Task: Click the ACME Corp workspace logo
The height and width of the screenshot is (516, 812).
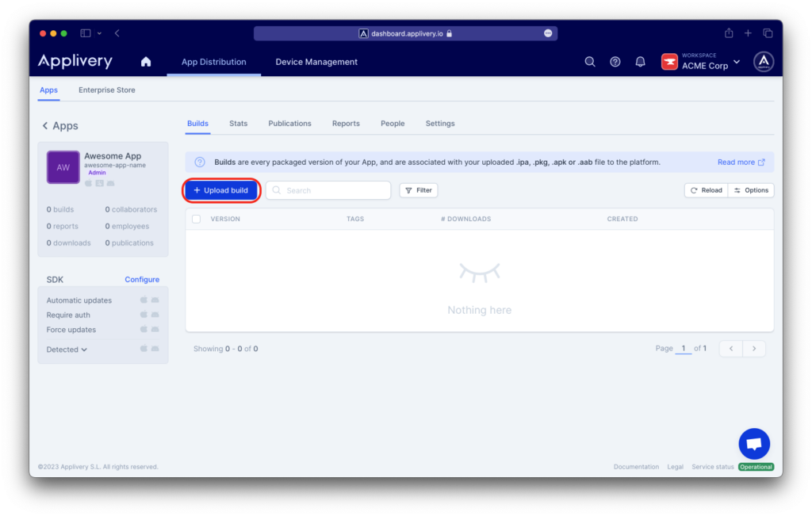Action: 669,62
